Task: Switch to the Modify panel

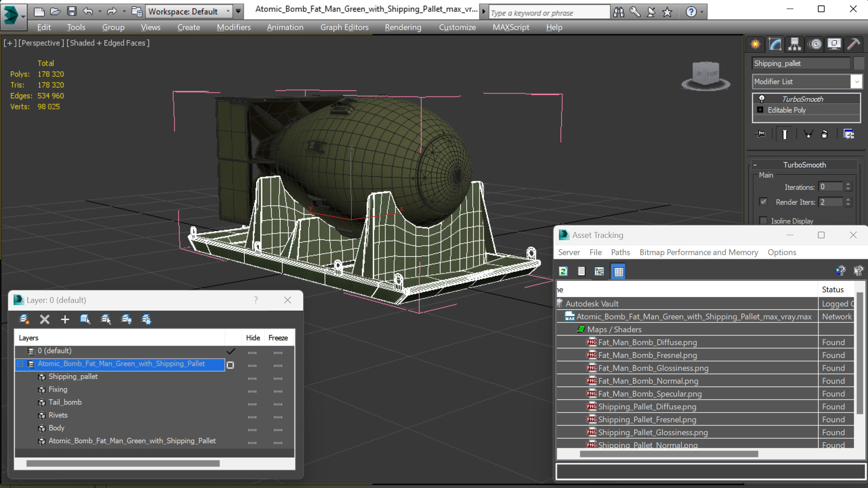Action: [775, 44]
